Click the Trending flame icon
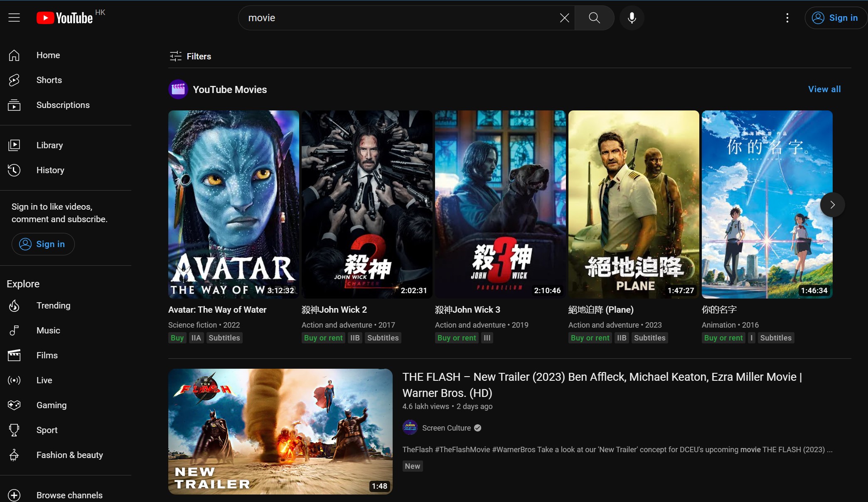The height and width of the screenshot is (502, 868). (14, 306)
